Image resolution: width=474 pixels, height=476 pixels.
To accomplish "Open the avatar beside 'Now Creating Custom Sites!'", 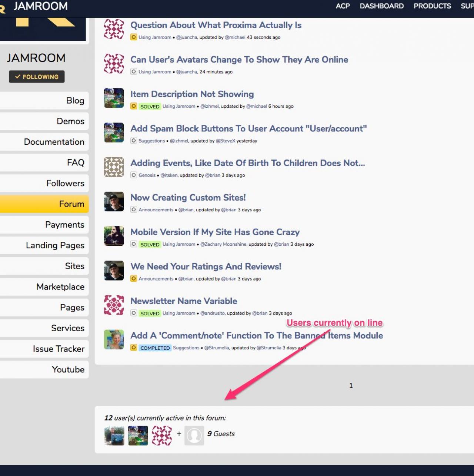I will pos(114,201).
